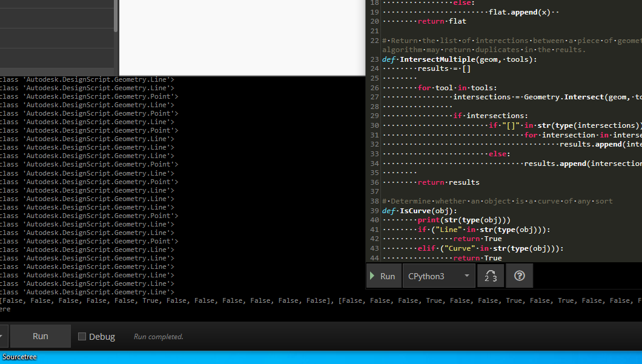
Task: Click the 2-to-3 Python migration assistant icon
Action: 491,276
